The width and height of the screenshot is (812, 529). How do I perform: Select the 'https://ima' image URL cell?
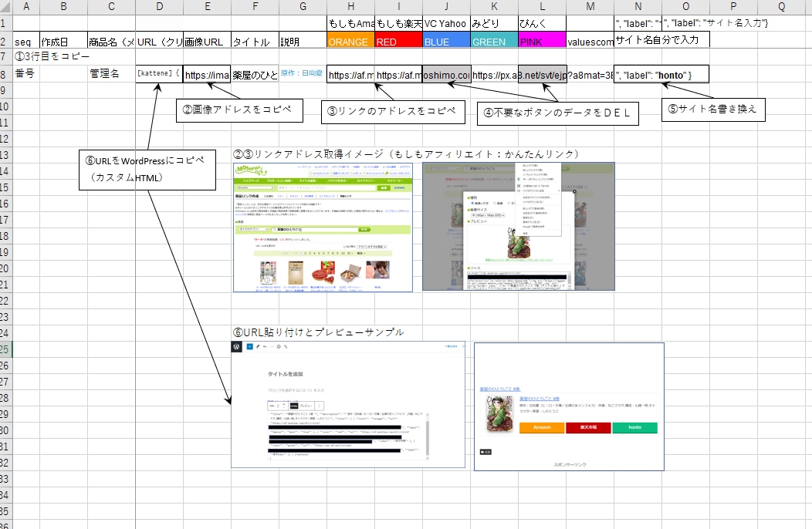click(207, 74)
